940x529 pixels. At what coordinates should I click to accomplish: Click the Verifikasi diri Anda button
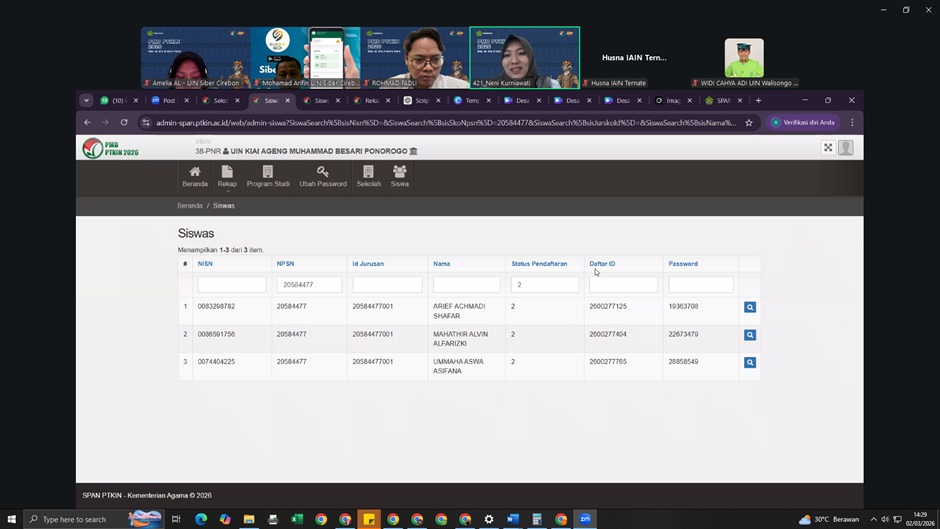(803, 123)
